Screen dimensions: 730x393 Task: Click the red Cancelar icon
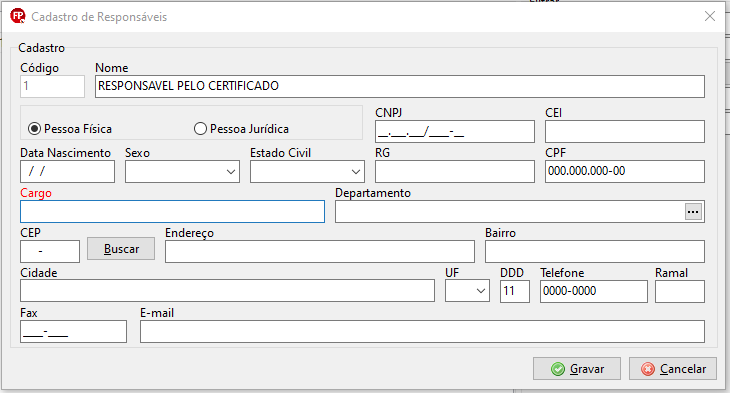click(648, 369)
